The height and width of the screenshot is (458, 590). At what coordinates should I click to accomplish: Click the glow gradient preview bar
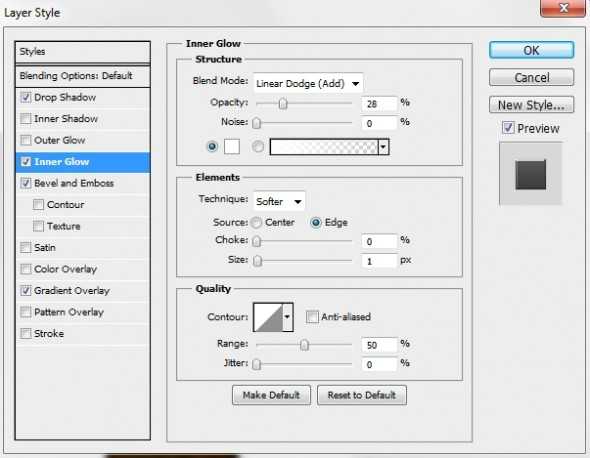click(x=324, y=147)
